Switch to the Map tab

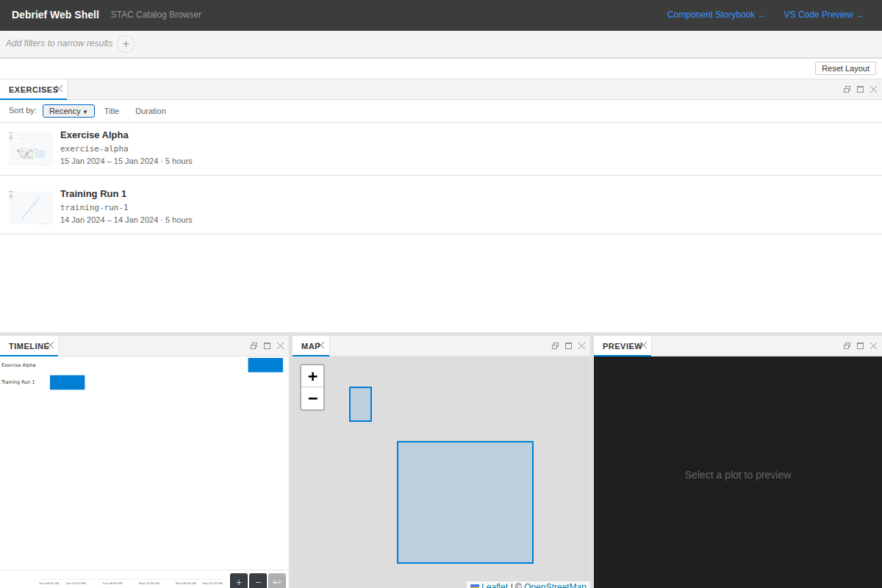309,345
